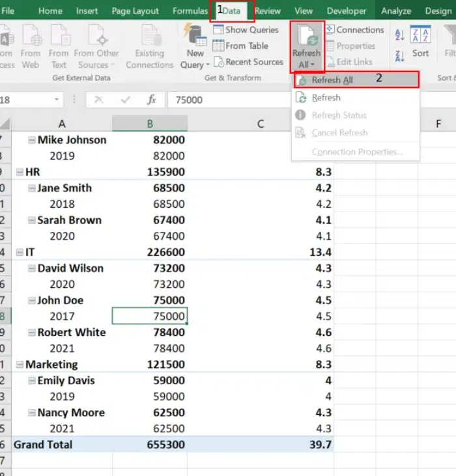
Task: Click the Insert Function fx icon
Action: (151, 100)
